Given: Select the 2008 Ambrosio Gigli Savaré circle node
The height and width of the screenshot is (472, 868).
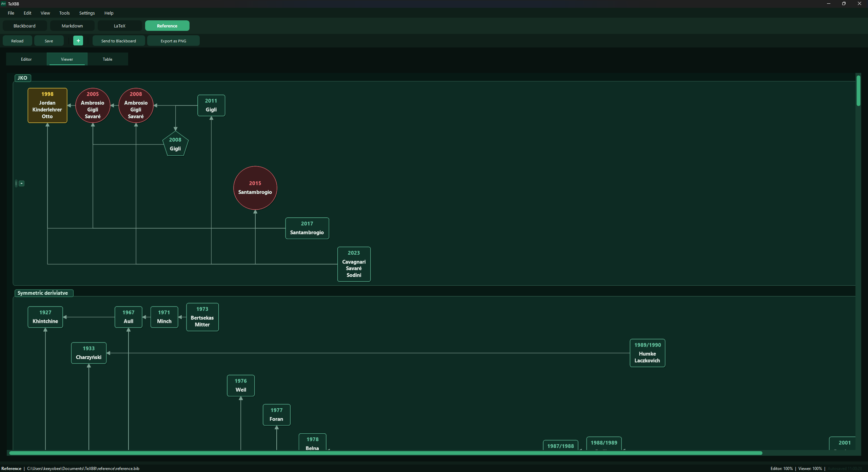Looking at the screenshot, I should (x=136, y=105).
